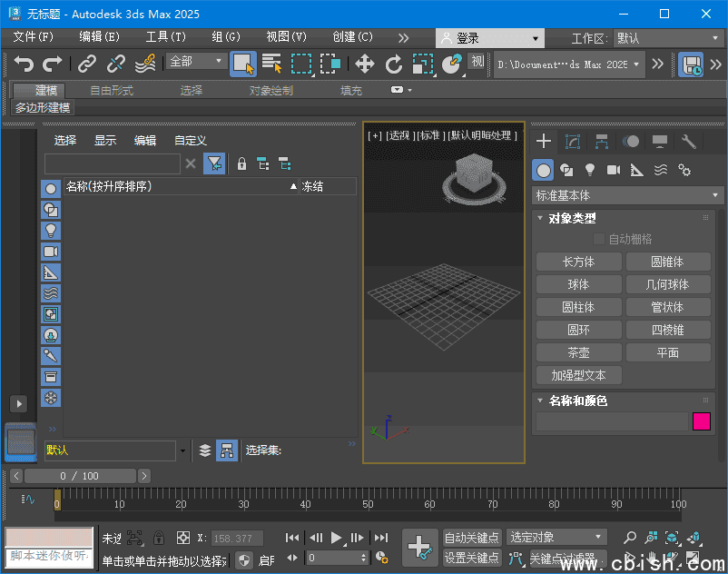Click the 长方体 creation button

[x=578, y=261]
